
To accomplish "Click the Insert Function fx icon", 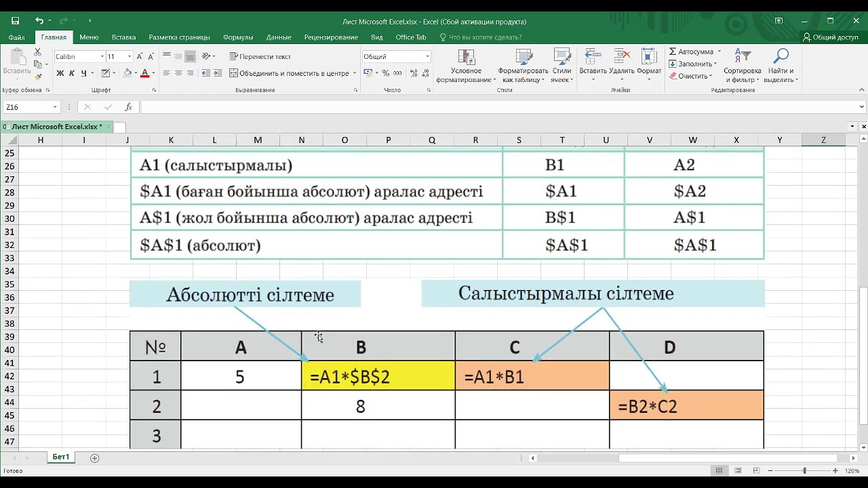I will pyautogui.click(x=128, y=107).
